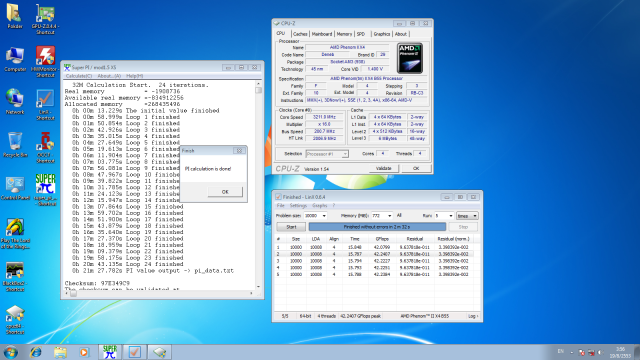The width and height of the screenshot is (640, 360).
Task: Open the GPU-Z shortcut on desktop
Action: point(45,19)
